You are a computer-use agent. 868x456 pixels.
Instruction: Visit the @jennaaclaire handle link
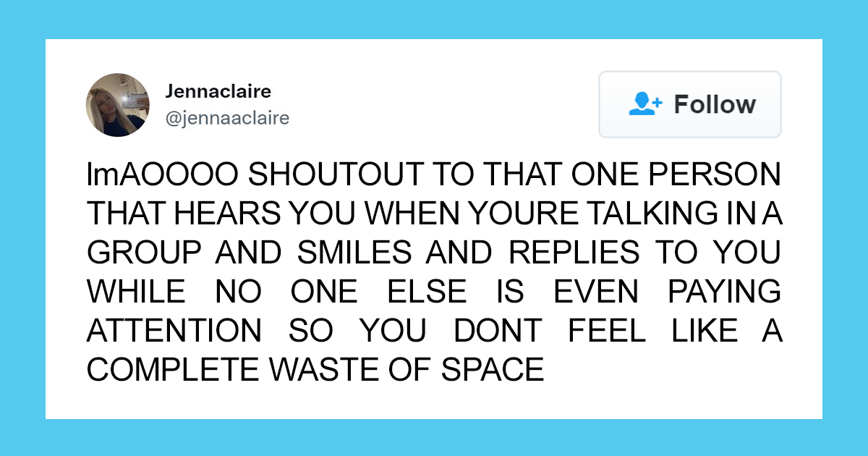click(x=227, y=118)
